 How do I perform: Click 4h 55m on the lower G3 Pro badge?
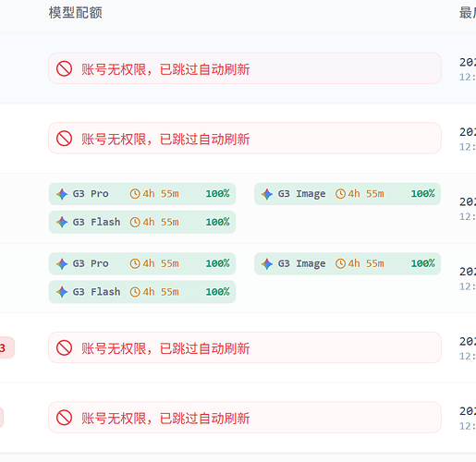[x=161, y=263]
